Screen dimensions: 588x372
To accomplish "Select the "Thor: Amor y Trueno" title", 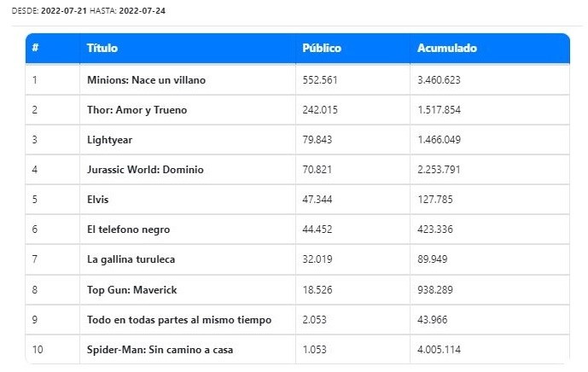I will [x=137, y=110].
